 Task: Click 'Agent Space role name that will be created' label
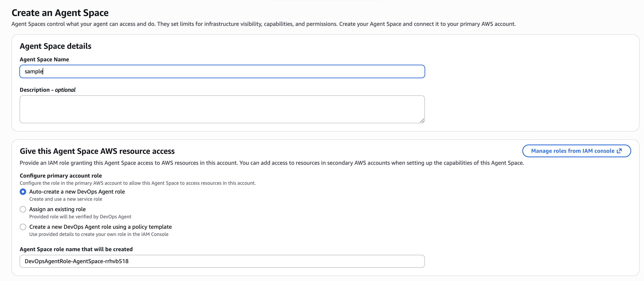tap(76, 249)
